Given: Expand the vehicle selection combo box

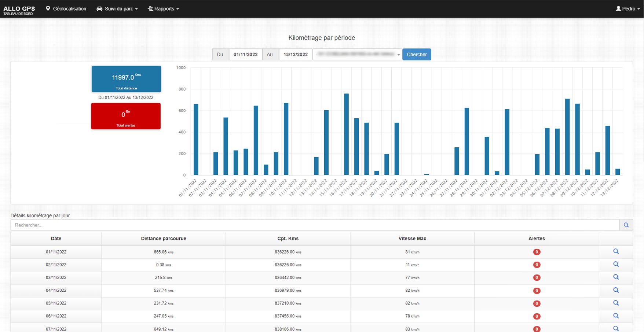Looking at the screenshot, I should click(357, 55).
